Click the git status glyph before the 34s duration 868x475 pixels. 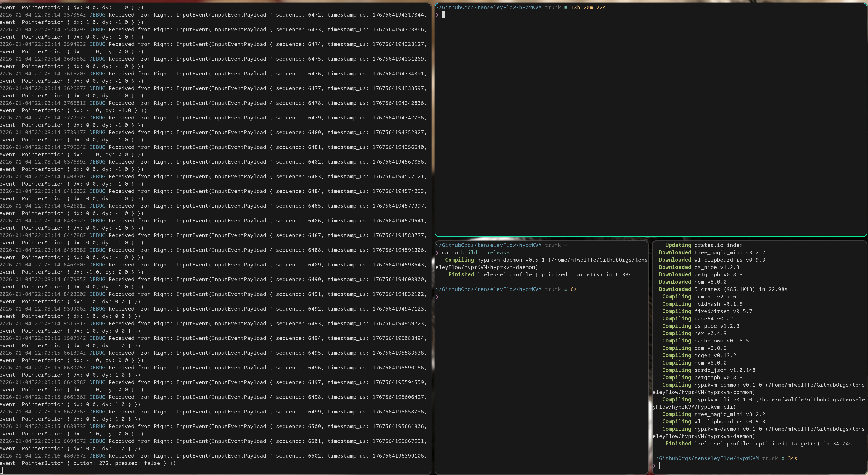click(783, 458)
